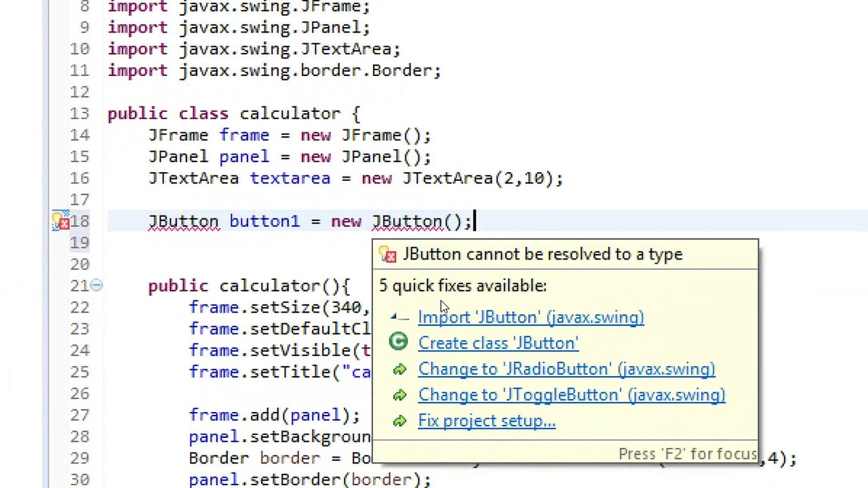
Task: Select Change to 'JRadioButton' (javax.swing) fix
Action: point(566,369)
